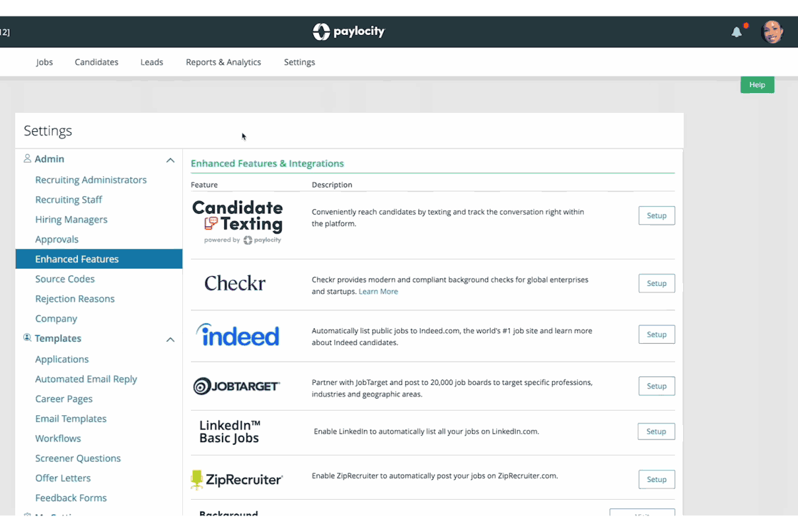Select Recruiting Administrators in sidebar
798x532 pixels.
pos(91,180)
